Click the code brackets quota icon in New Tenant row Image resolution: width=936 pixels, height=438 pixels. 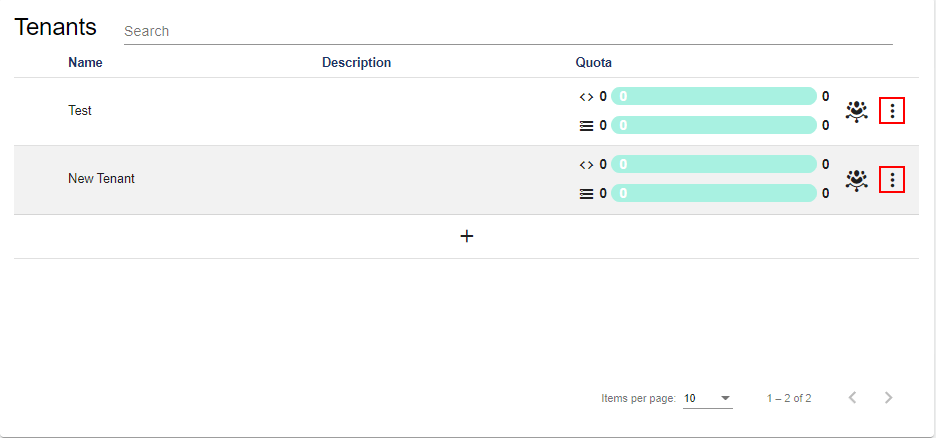(586, 165)
